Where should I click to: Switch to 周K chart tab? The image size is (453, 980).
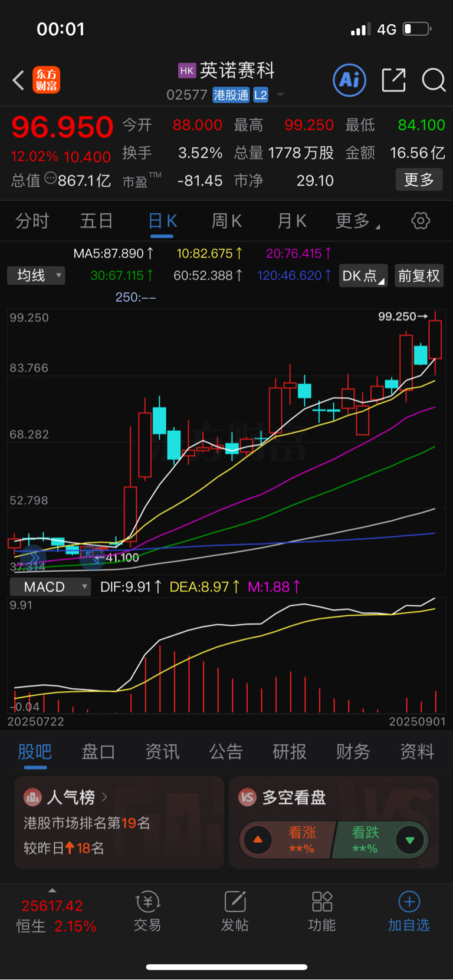[x=226, y=221]
